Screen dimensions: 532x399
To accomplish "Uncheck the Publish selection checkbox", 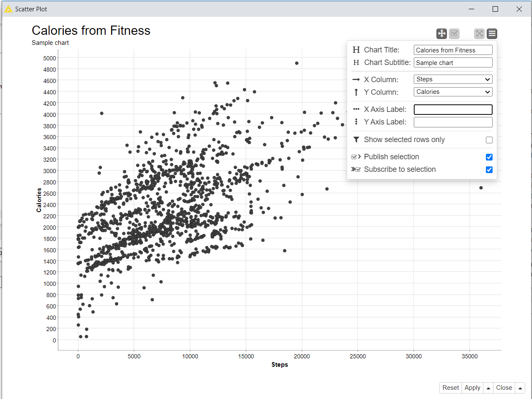I will click(489, 157).
